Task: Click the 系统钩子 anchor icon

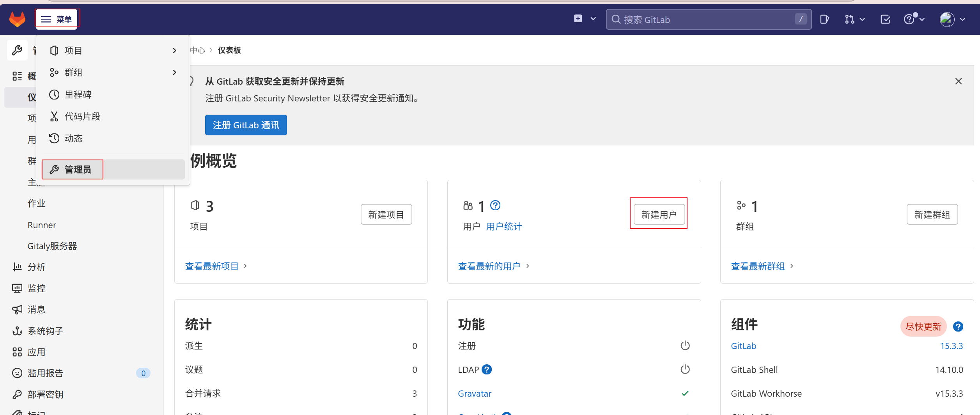Action: 17,331
